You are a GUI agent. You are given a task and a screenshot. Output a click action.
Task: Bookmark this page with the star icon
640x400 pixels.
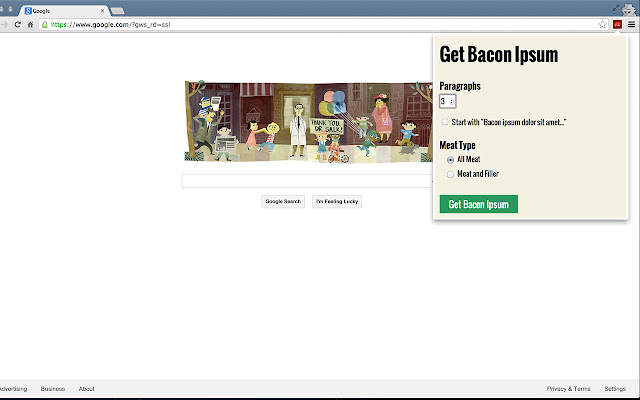pos(602,24)
